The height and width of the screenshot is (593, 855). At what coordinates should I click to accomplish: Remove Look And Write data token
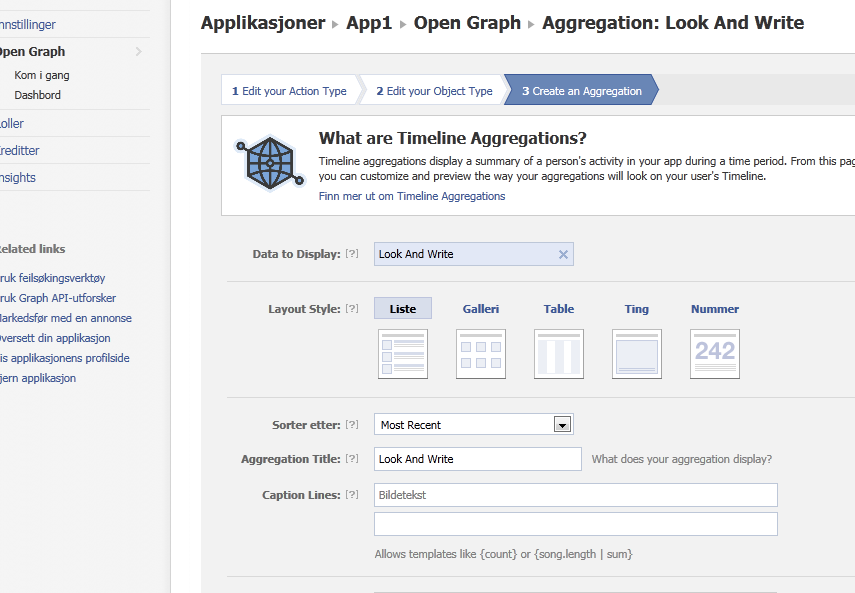[x=563, y=255]
